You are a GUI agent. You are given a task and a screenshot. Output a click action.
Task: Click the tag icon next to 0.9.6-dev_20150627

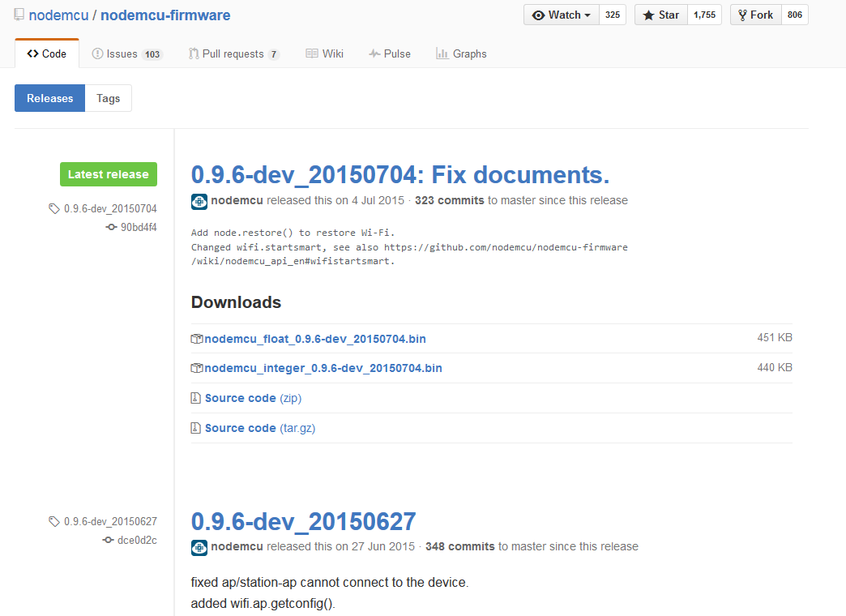pyautogui.click(x=54, y=521)
